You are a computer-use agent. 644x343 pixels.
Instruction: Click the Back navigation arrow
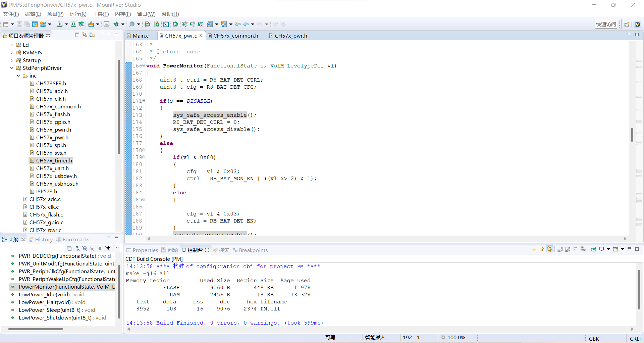pyautogui.click(x=246, y=24)
